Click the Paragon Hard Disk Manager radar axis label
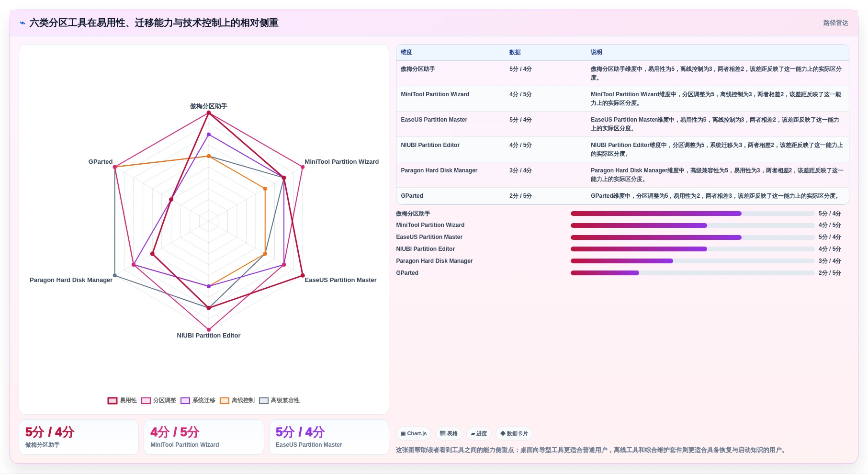Image resolution: width=868 pixels, height=474 pixels. pos(71,280)
